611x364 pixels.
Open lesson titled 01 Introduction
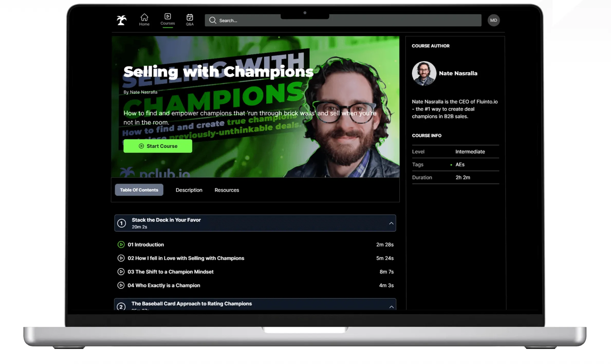146,245
